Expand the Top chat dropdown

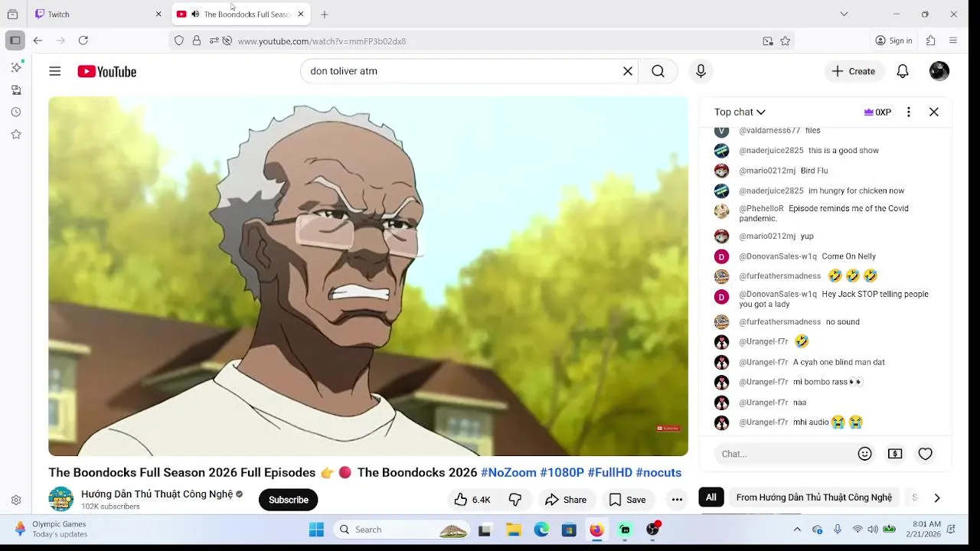(740, 112)
